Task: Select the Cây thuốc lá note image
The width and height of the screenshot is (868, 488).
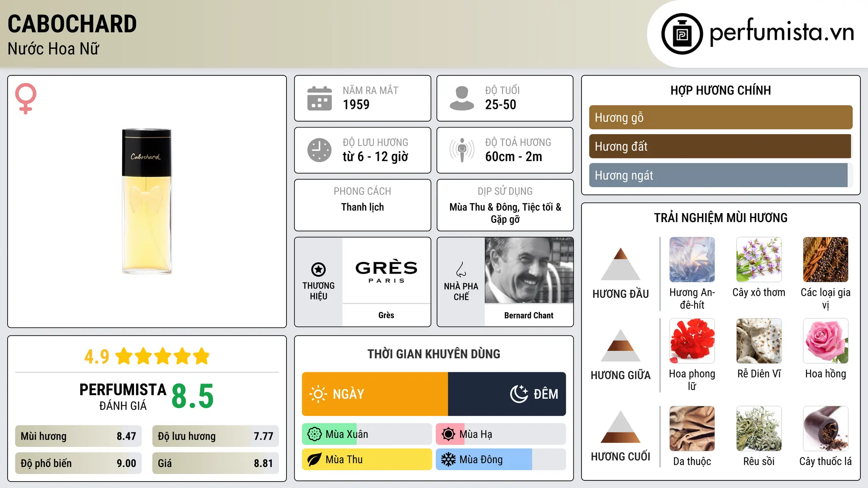Action: point(826,429)
